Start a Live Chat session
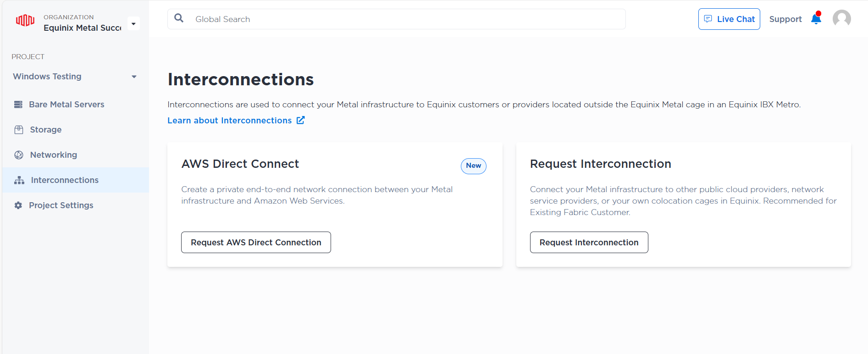 [729, 19]
